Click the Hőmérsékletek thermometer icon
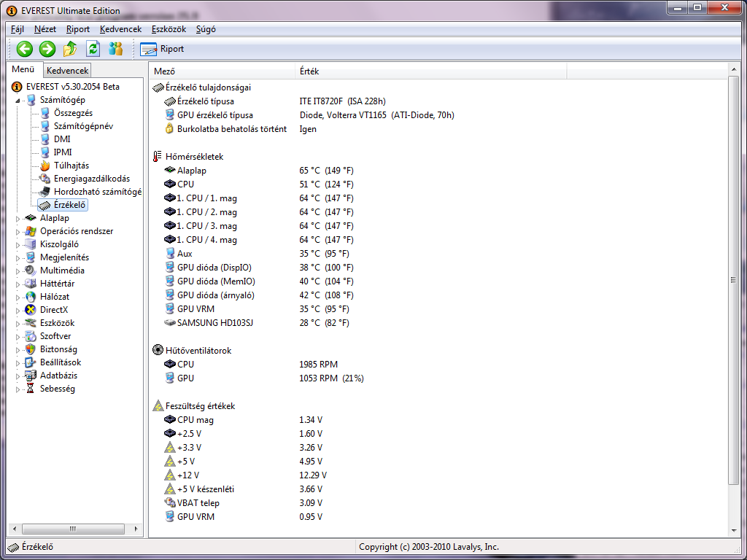This screenshot has width=747, height=560. (158, 156)
